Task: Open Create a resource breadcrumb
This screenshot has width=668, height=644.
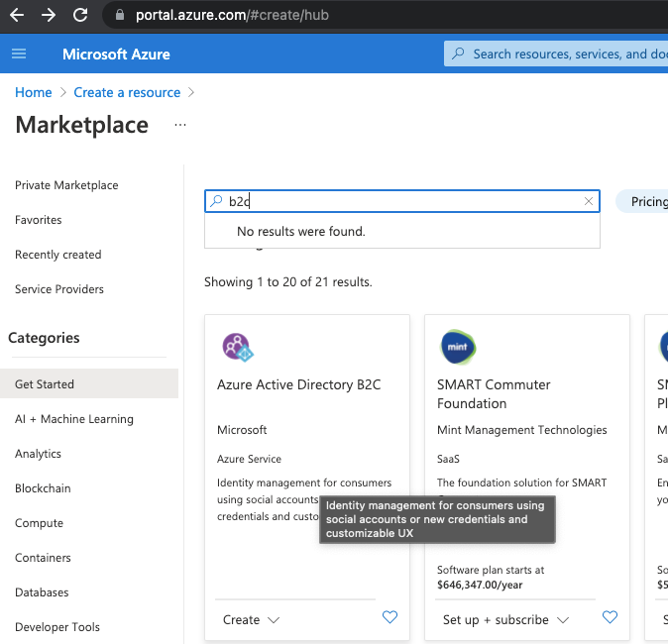Action: pos(127,92)
